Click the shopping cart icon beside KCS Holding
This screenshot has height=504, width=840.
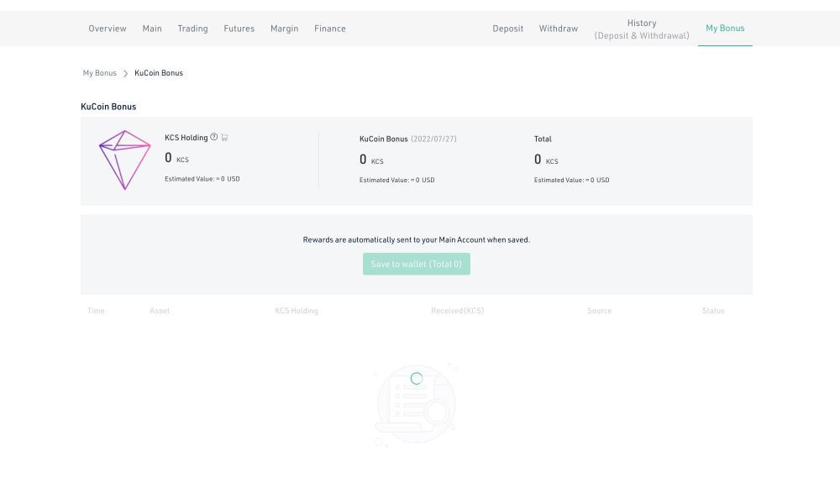224,138
